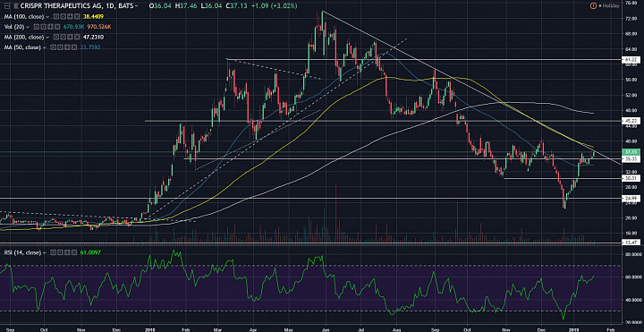The image size is (644, 332).
Task: Click the 45.23 horizontal line price label
Action: pos(631,121)
